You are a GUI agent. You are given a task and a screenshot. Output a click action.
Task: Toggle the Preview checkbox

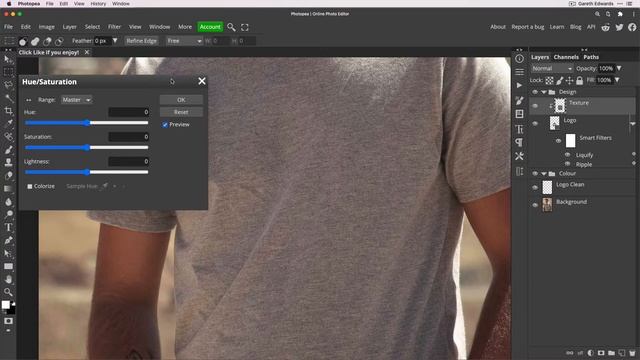(165, 125)
